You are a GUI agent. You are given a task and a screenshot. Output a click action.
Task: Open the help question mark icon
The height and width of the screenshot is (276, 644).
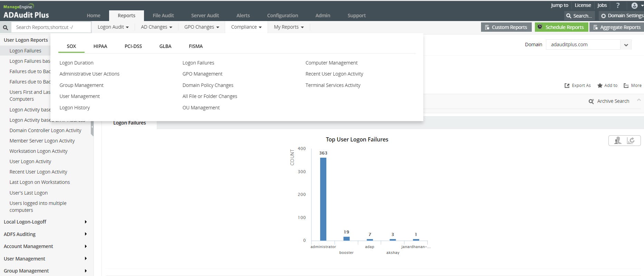(618, 5)
